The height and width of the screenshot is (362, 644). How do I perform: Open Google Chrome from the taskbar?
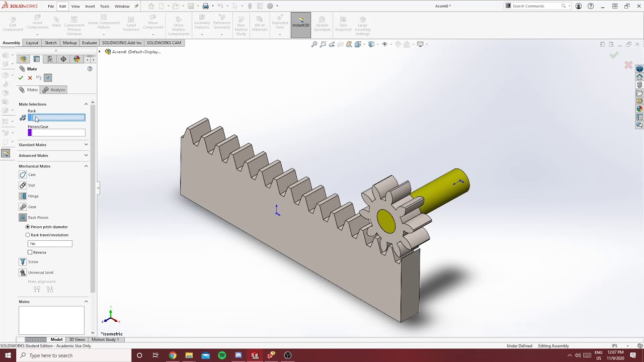[173, 355]
